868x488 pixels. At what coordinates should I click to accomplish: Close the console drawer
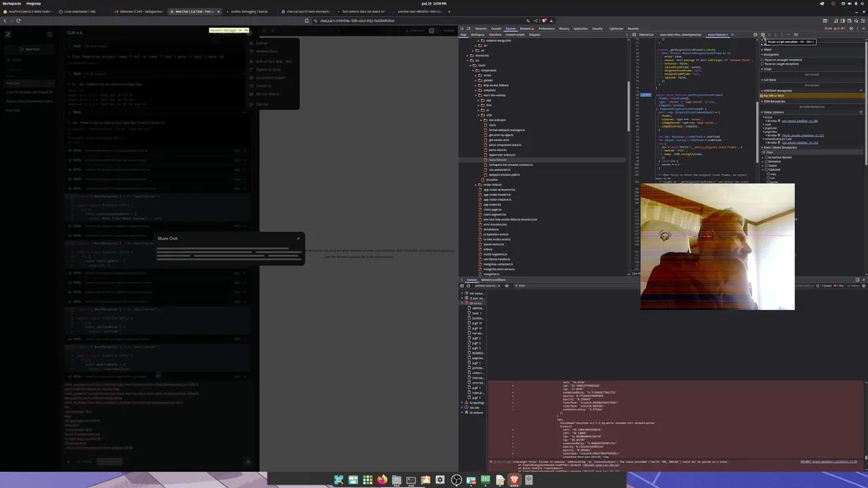click(x=863, y=279)
